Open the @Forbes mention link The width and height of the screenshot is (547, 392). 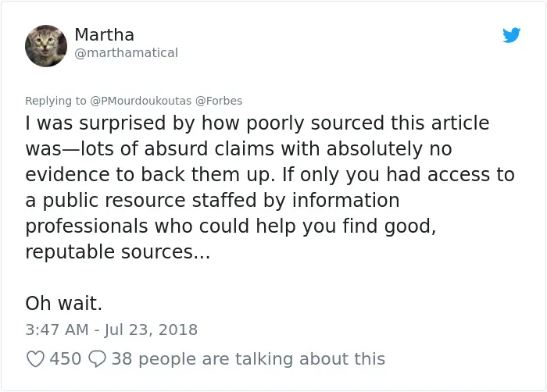pyautogui.click(x=219, y=101)
